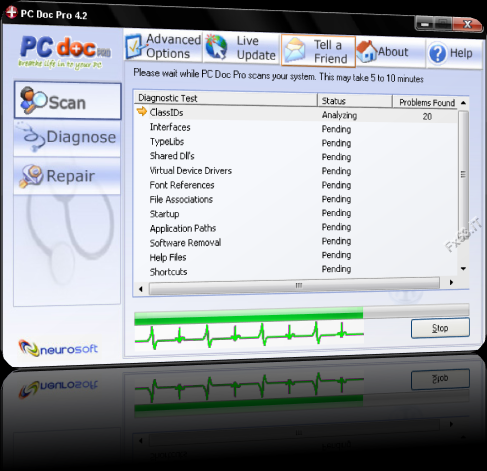This screenshot has width=487, height=471.
Task: Stop the running scan
Action: (440, 328)
